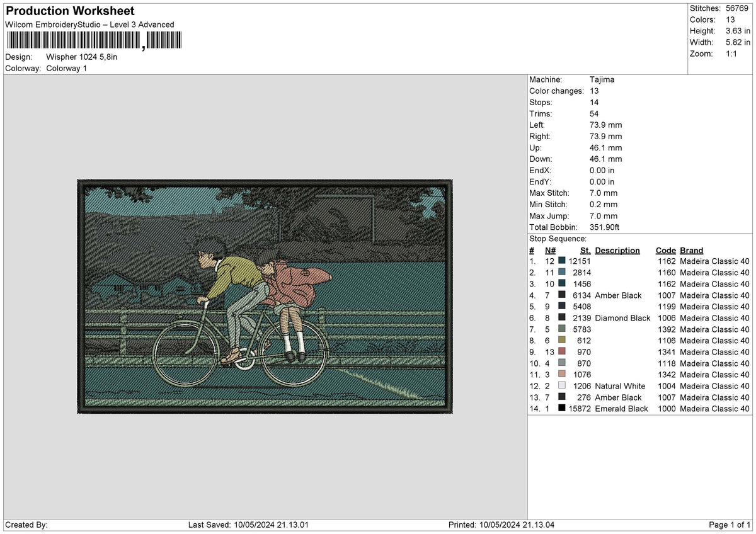Screen dimensions: 756x534
Task: Click the Trims value 54
Action: tap(595, 113)
